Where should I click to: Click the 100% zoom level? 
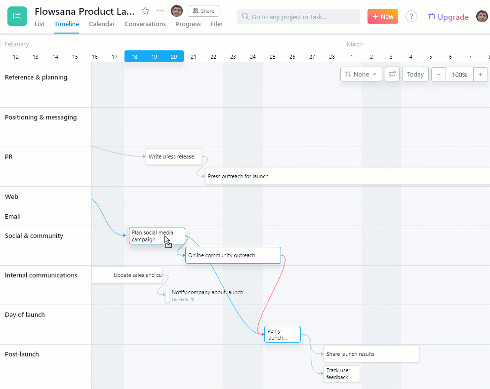[459, 75]
